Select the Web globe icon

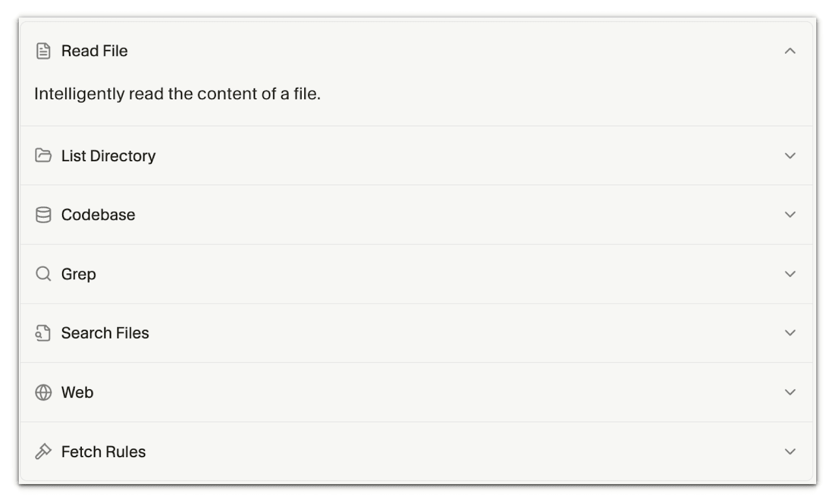pyautogui.click(x=43, y=392)
